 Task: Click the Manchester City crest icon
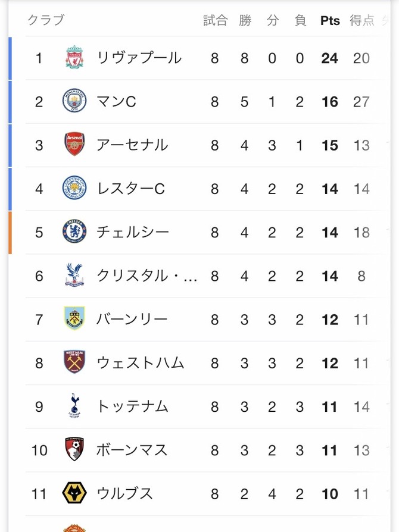click(x=74, y=101)
